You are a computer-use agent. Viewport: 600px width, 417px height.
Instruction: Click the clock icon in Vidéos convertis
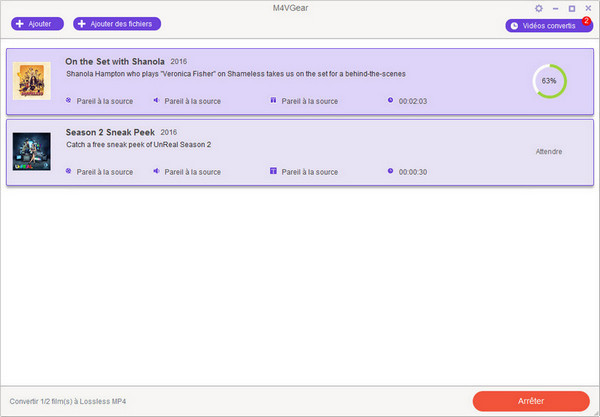coord(514,26)
